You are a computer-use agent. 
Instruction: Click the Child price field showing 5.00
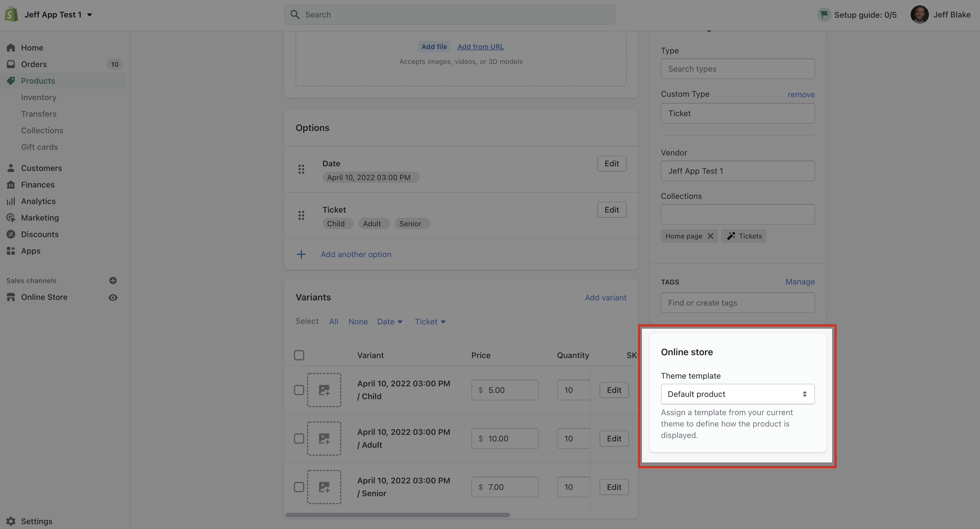click(x=505, y=390)
